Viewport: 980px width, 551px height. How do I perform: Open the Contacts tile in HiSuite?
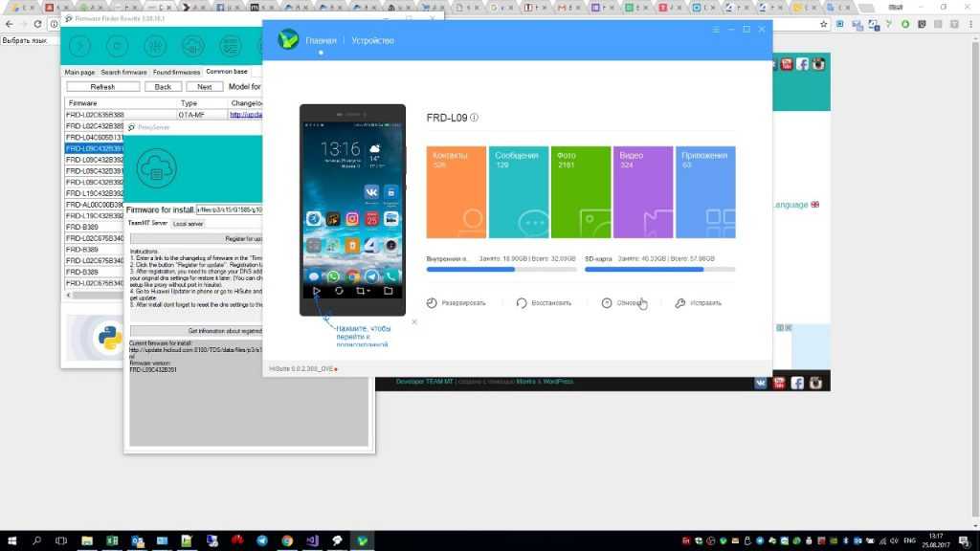pos(457,192)
